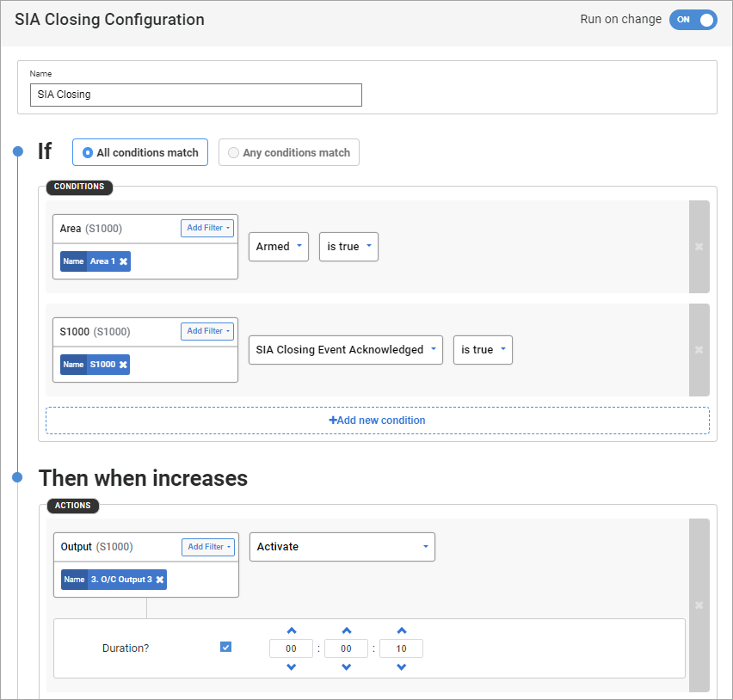Open Add Filter menu for Output
Image resolution: width=733 pixels, height=700 pixels.
pos(207,547)
